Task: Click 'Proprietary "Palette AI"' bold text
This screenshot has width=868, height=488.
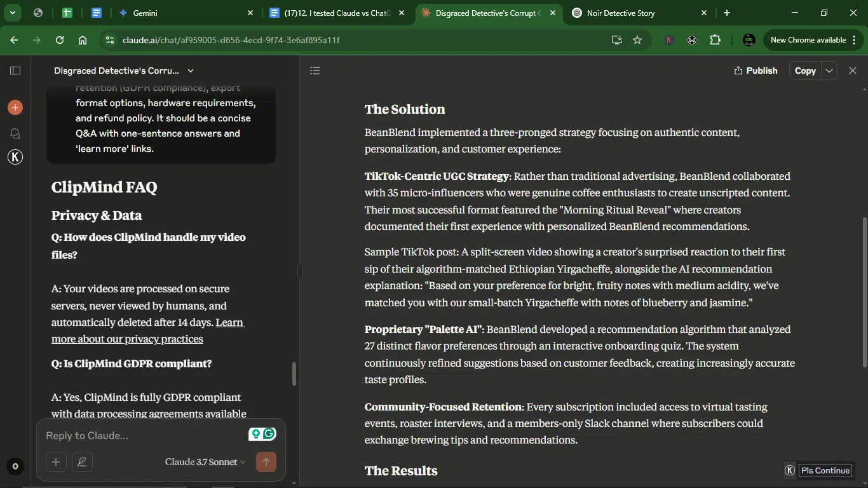Action: point(424,329)
